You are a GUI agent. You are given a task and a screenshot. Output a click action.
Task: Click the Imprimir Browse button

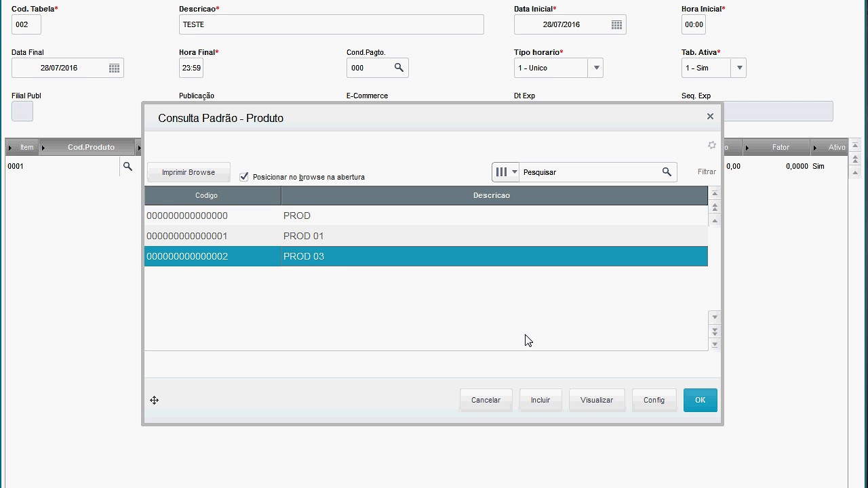pyautogui.click(x=189, y=172)
